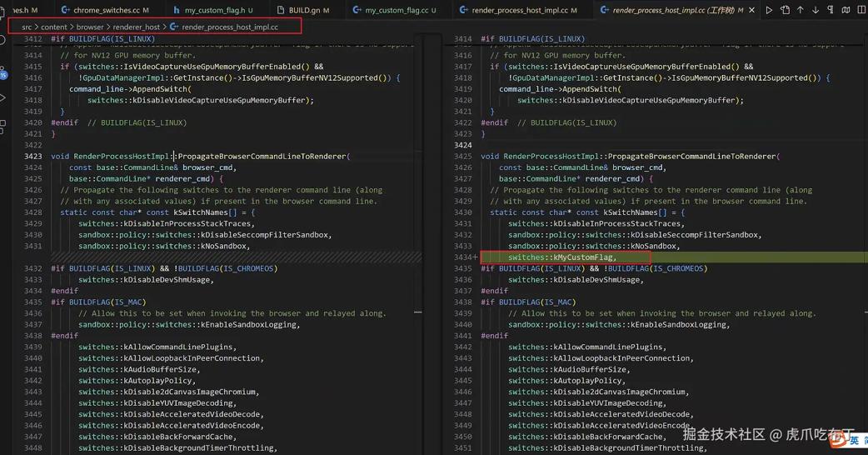
Task: Click the added line switches::kMyCustomFlag
Action: [x=562, y=257]
